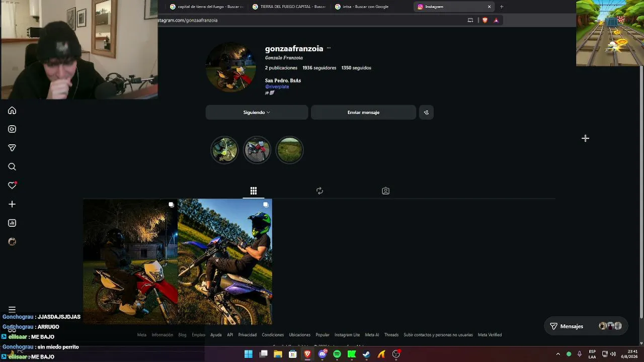The width and height of the screenshot is (644, 362).
Task: Open the first story highlight with motorbike rider
Action: (x=224, y=150)
